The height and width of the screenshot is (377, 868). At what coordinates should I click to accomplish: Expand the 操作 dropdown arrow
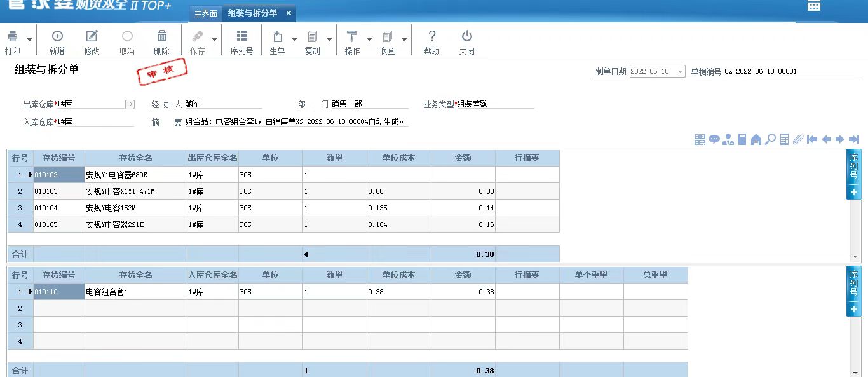(x=369, y=39)
